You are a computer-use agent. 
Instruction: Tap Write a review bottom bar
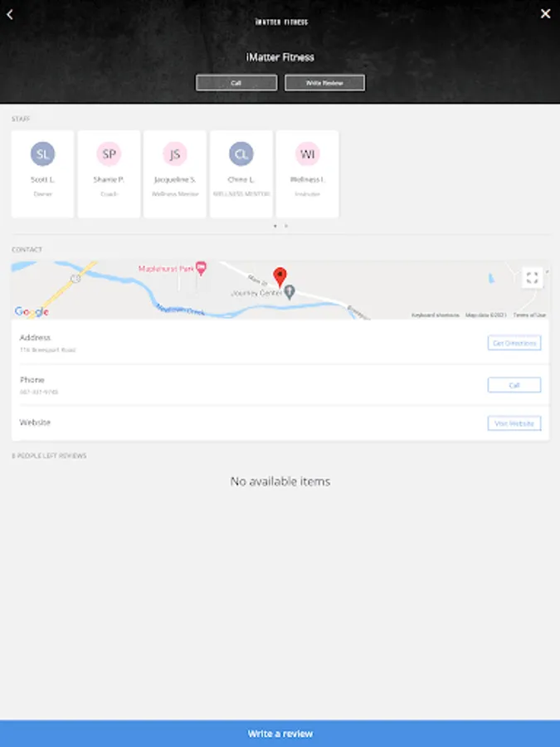point(280,734)
